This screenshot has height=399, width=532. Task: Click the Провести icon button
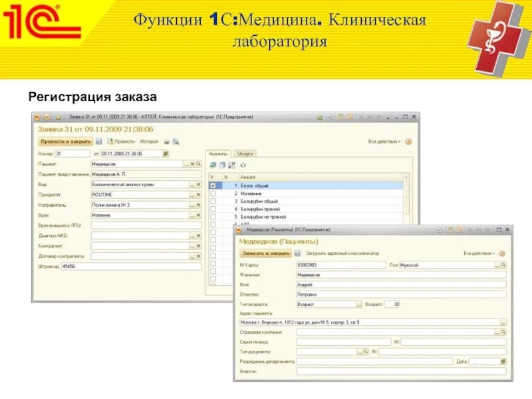(121, 142)
